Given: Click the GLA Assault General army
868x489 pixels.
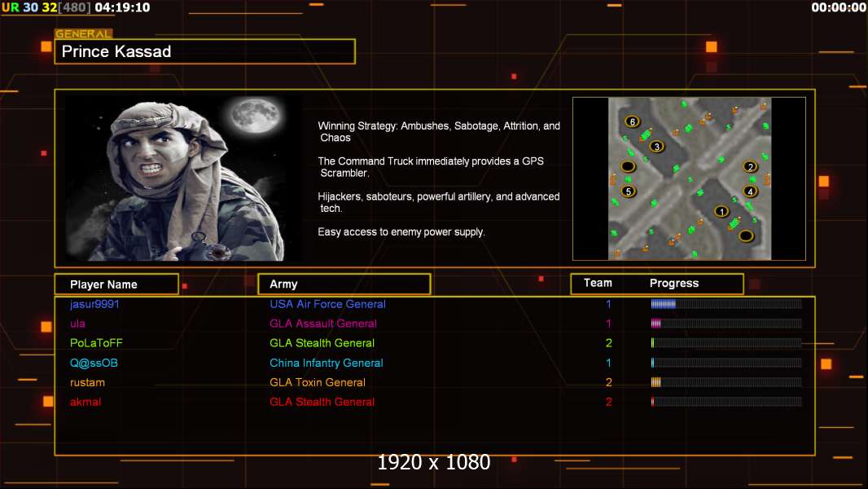Looking at the screenshot, I should coord(323,324).
